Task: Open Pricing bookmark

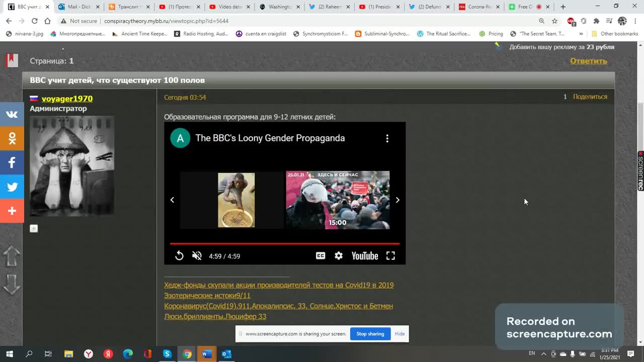Action: (491, 34)
